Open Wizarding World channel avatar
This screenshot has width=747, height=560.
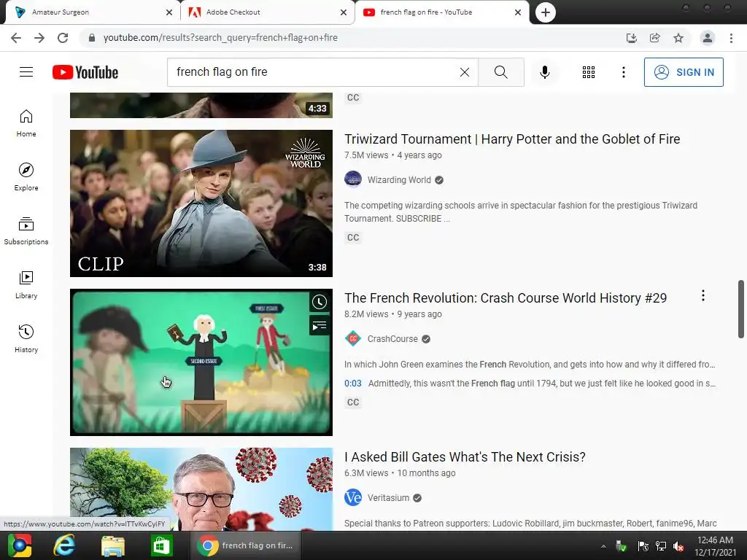[353, 179]
